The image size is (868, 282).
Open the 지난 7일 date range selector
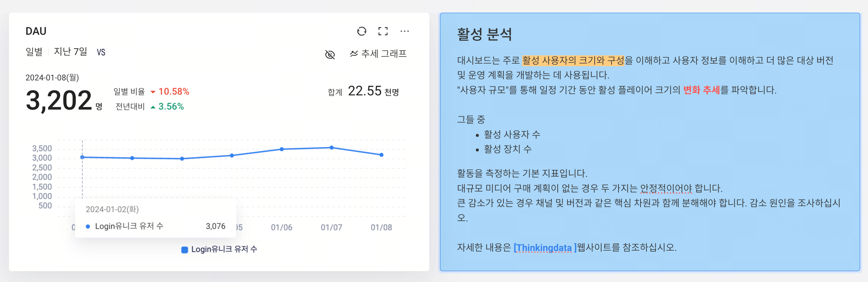pyautogui.click(x=71, y=52)
